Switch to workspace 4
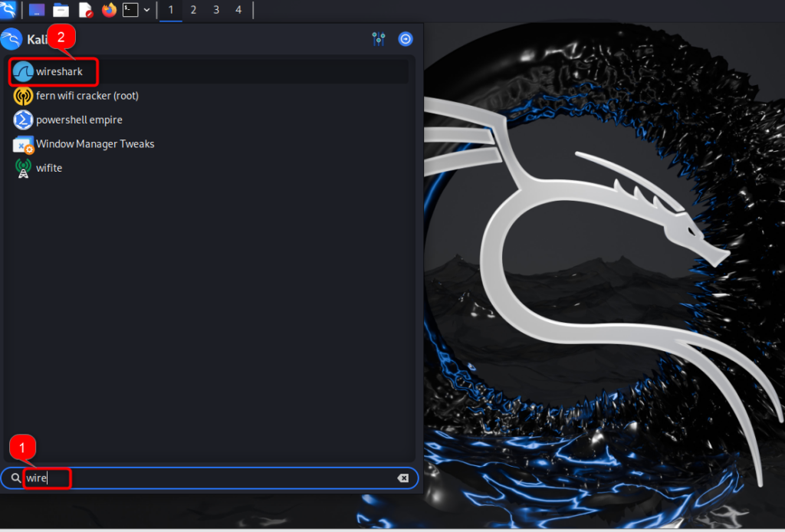This screenshot has width=785, height=532. click(238, 10)
